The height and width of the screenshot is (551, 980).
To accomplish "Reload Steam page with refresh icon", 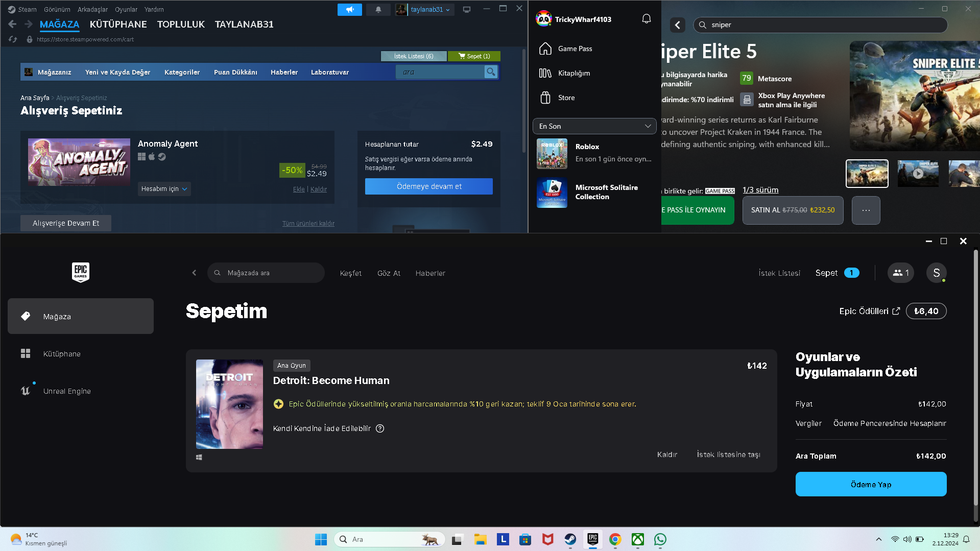I will click(x=13, y=39).
